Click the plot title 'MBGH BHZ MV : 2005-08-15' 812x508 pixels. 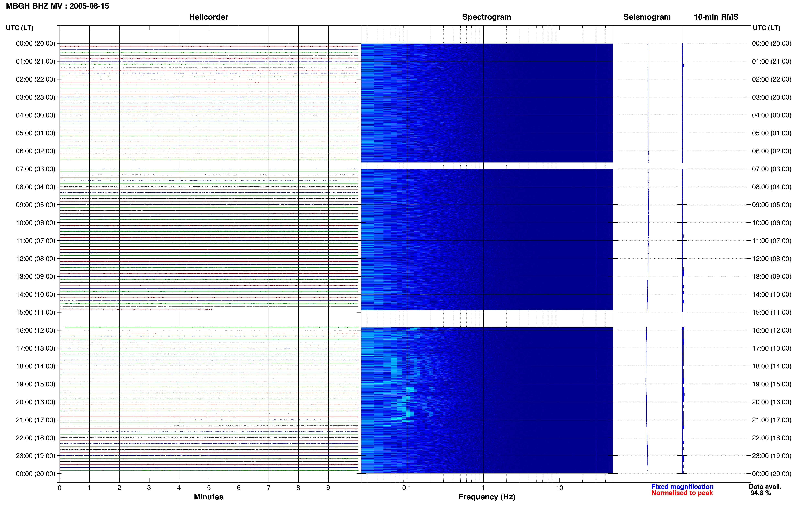[x=57, y=6]
